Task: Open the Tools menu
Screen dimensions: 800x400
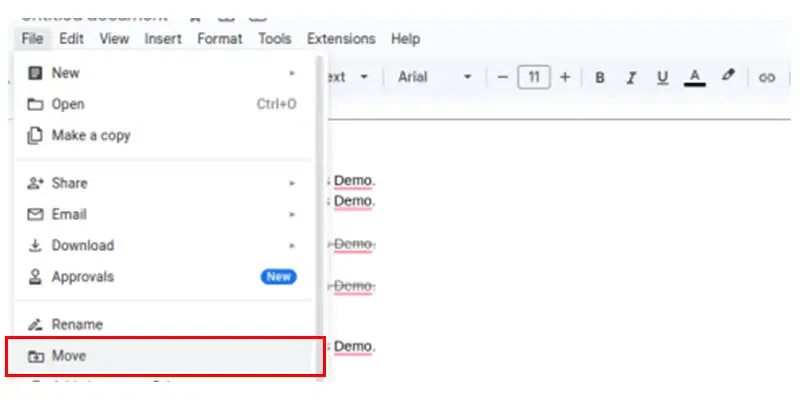Action: tap(274, 39)
